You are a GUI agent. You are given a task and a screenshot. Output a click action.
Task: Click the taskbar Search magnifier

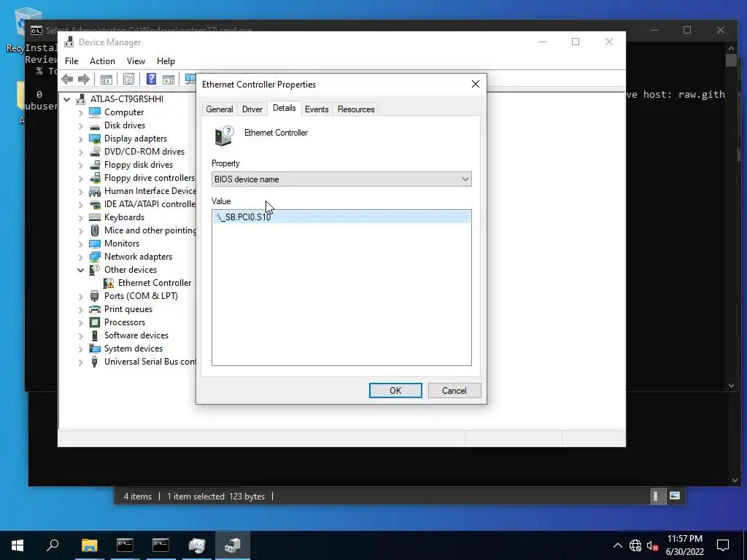tap(53, 545)
